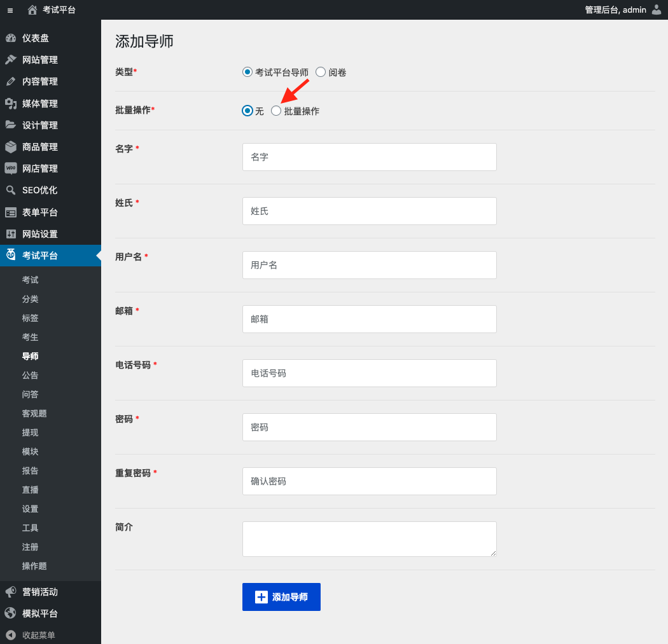Screen dimensions: 668x644
Task: Select the 考试平台导师 radio option
Action: 247,72
